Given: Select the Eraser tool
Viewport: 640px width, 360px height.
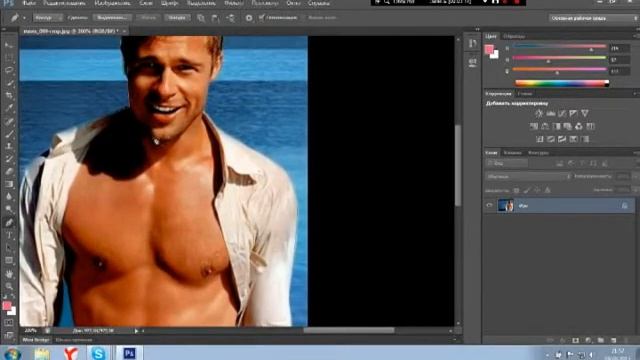Looking at the screenshot, I should point(9,171).
